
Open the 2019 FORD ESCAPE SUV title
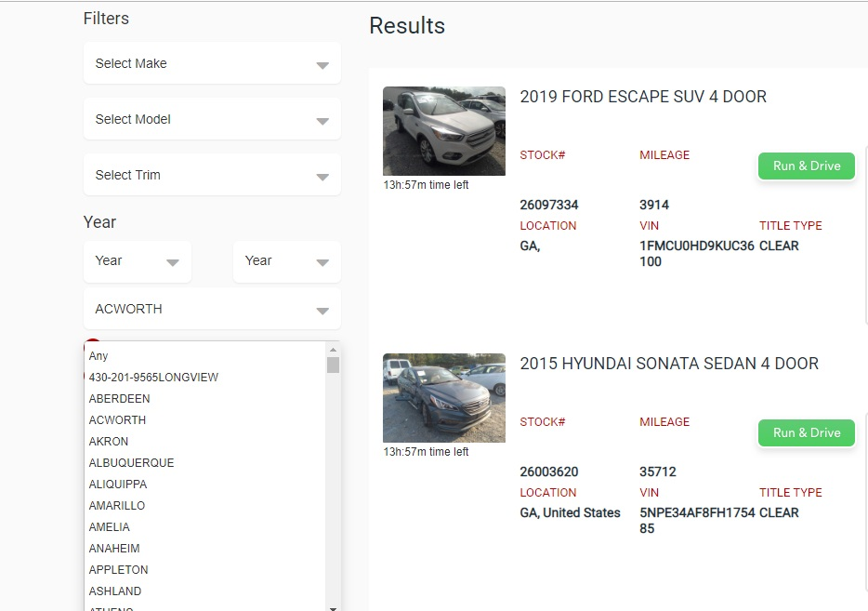coord(643,97)
